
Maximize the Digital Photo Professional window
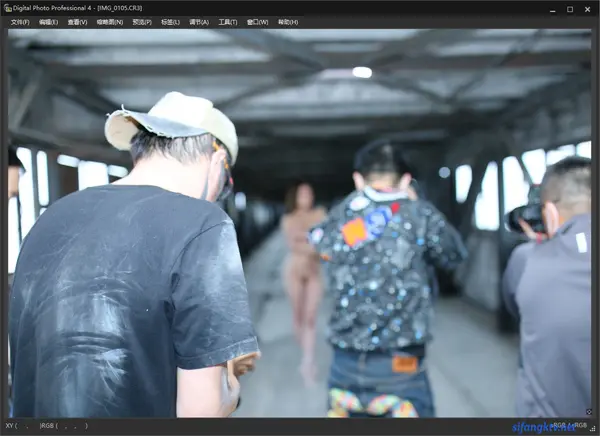coord(569,8)
